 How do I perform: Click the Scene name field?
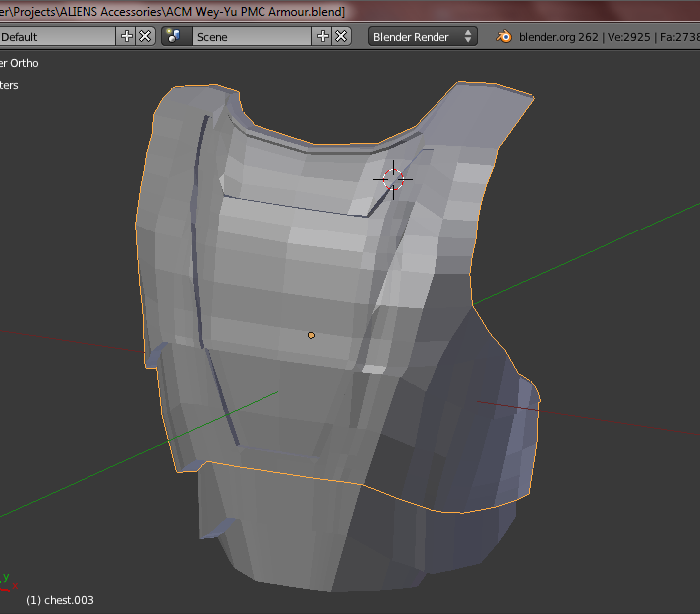click(252, 36)
